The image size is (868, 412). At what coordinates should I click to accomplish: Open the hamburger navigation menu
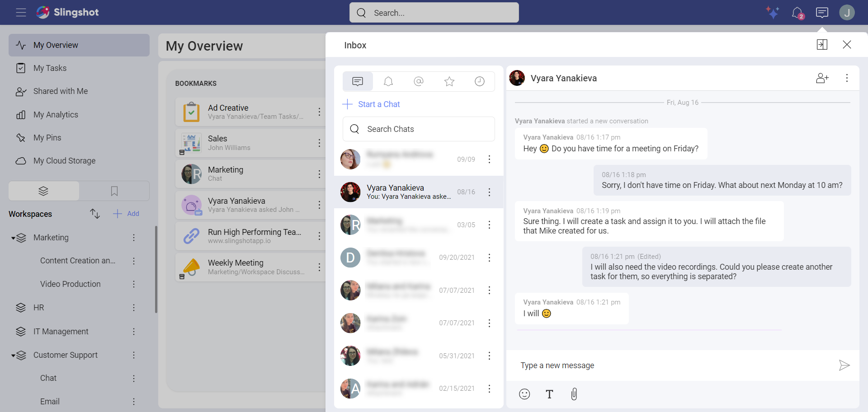[x=21, y=12]
